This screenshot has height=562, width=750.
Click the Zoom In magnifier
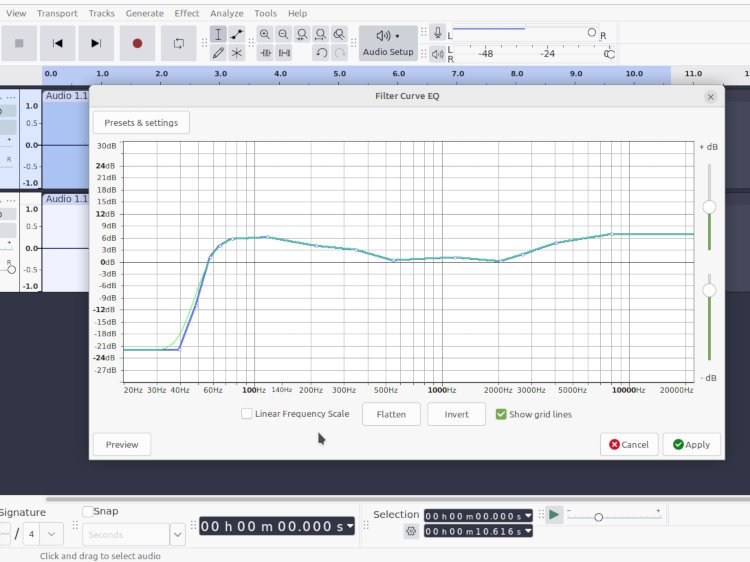point(265,34)
